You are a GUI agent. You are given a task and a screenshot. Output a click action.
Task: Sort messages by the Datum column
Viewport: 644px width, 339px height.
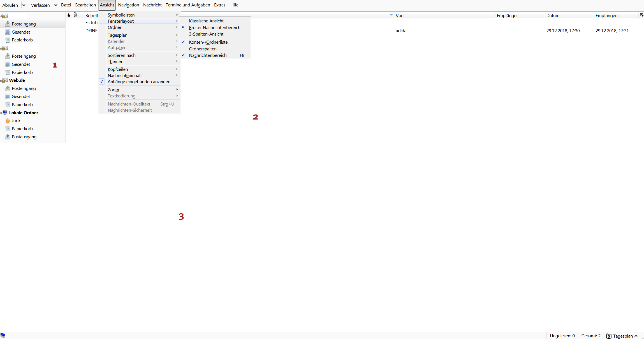pos(553,16)
